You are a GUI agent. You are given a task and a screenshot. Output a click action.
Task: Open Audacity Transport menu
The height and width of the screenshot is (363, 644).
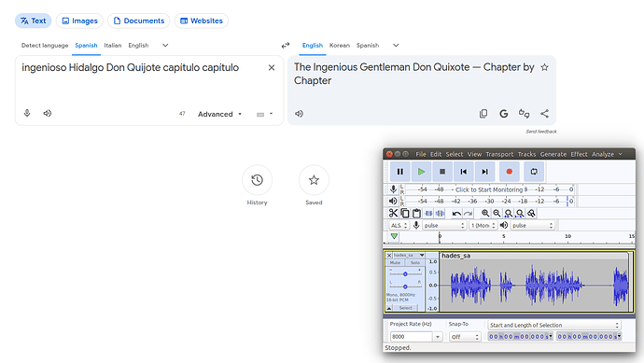point(499,154)
